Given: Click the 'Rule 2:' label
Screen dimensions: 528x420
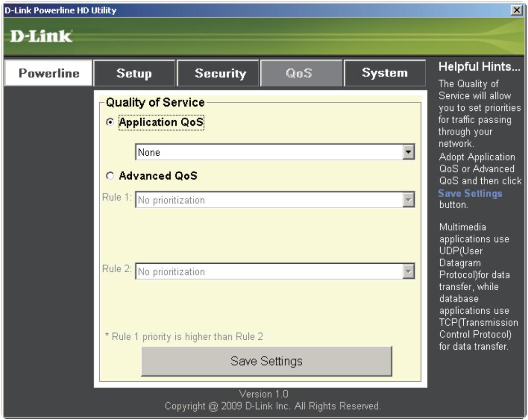Looking at the screenshot, I should coord(117,269).
